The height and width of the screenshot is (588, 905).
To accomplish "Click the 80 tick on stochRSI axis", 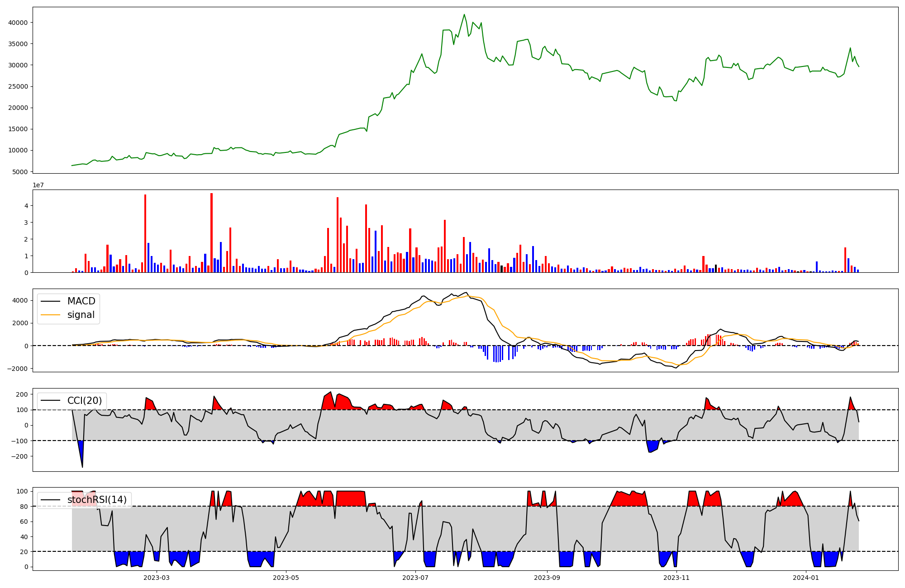I will 24,507.
